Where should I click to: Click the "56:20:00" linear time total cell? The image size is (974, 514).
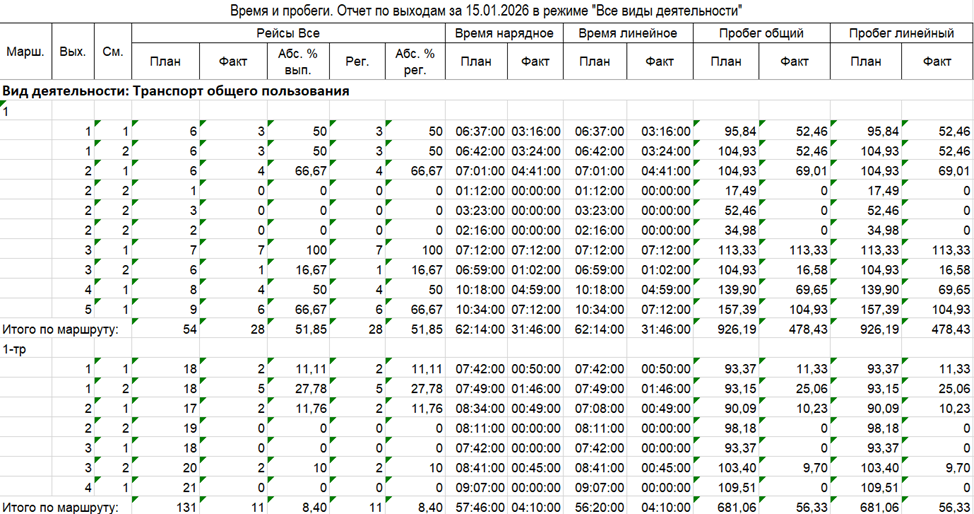click(x=597, y=507)
